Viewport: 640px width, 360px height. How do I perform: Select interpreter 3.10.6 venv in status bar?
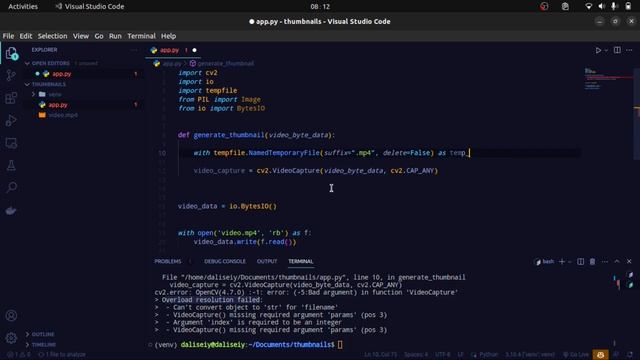(x=530, y=355)
